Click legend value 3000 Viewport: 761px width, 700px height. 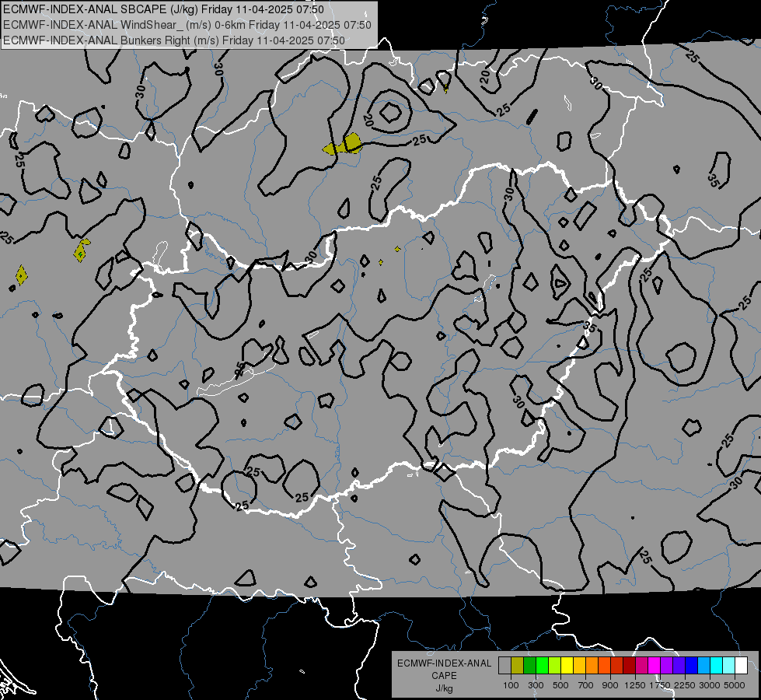pos(710,685)
